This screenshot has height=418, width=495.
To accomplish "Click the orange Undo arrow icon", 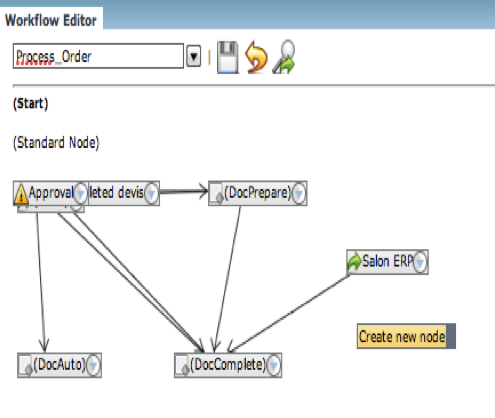I will (x=256, y=57).
